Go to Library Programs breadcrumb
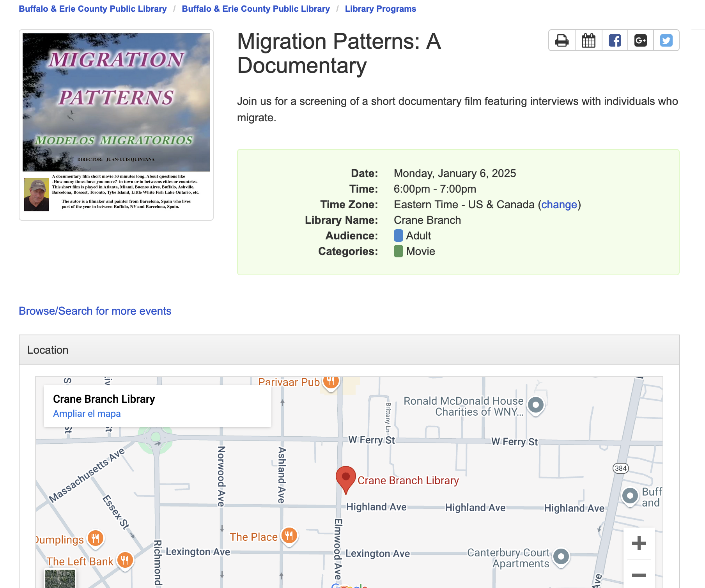This screenshot has height=588, width=705. pyautogui.click(x=380, y=9)
